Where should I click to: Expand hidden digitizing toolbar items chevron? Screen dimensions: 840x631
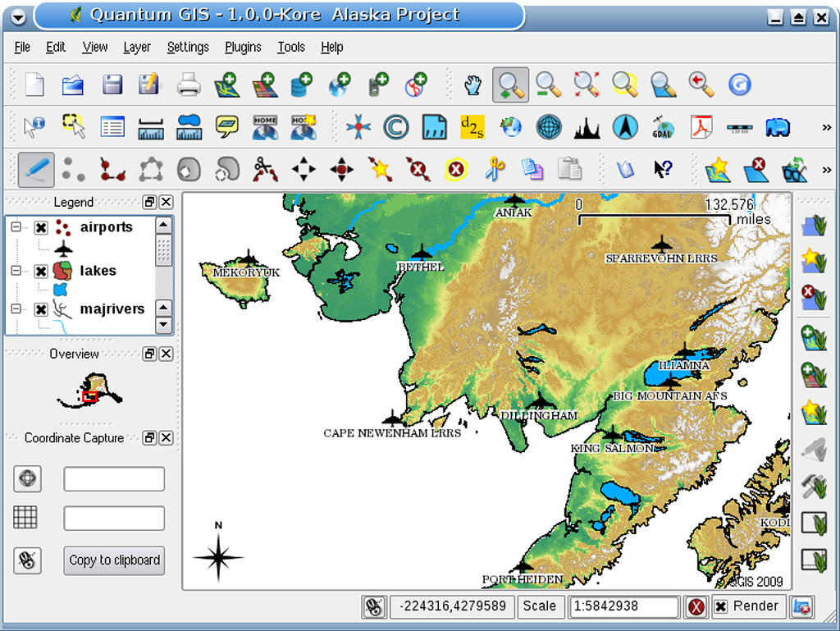(x=827, y=170)
